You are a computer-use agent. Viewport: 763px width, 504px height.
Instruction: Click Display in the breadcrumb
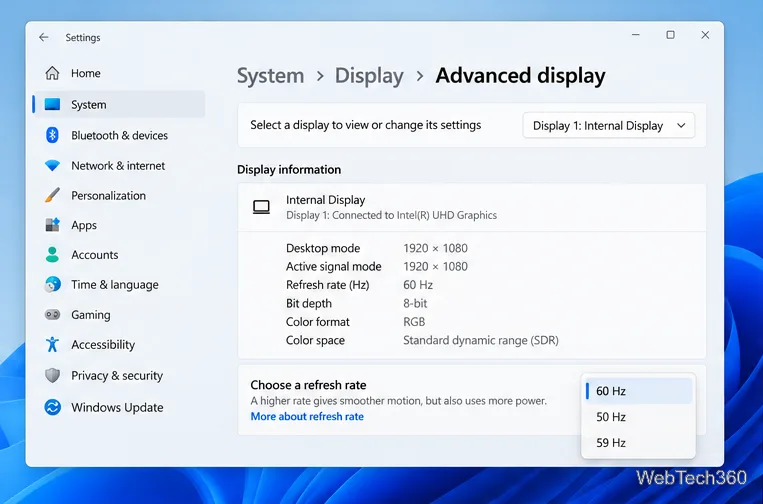369,76
